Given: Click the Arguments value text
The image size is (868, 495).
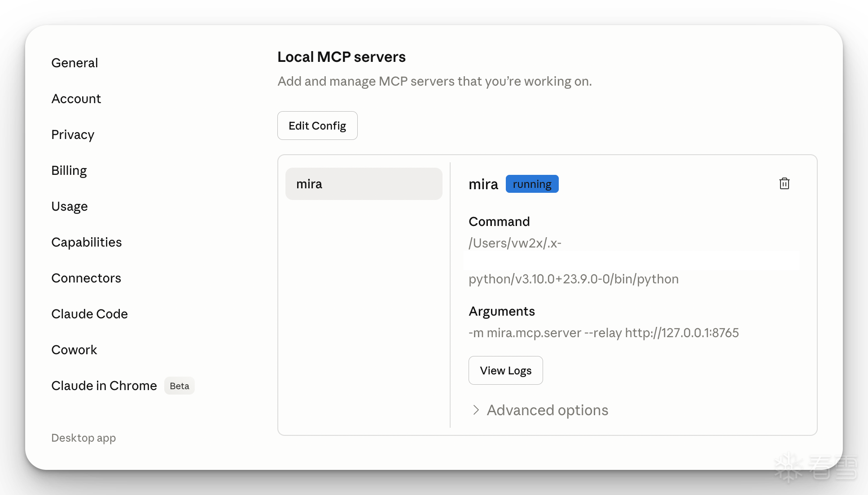Looking at the screenshot, I should click(x=603, y=333).
